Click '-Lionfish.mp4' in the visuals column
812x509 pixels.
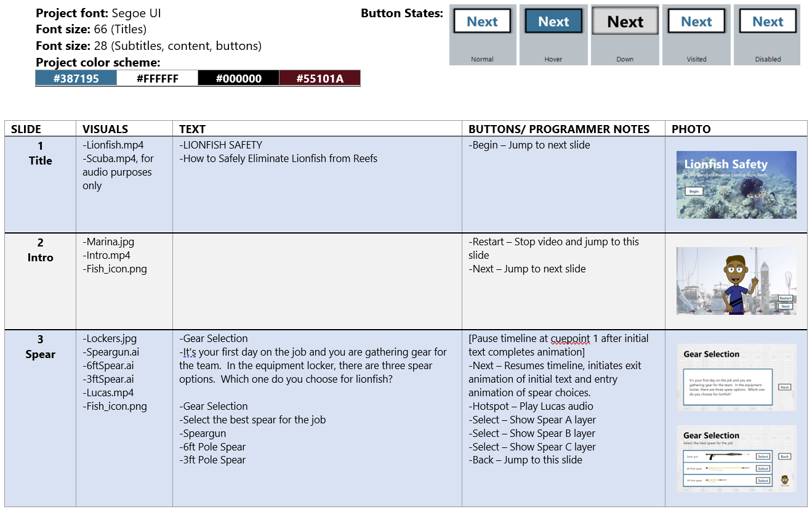(113, 145)
